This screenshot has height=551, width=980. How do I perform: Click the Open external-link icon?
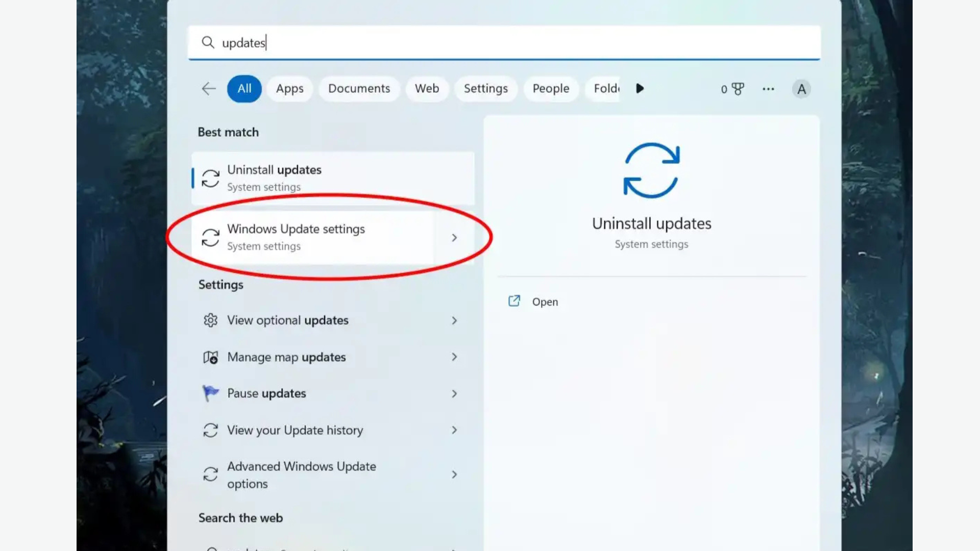514,301
